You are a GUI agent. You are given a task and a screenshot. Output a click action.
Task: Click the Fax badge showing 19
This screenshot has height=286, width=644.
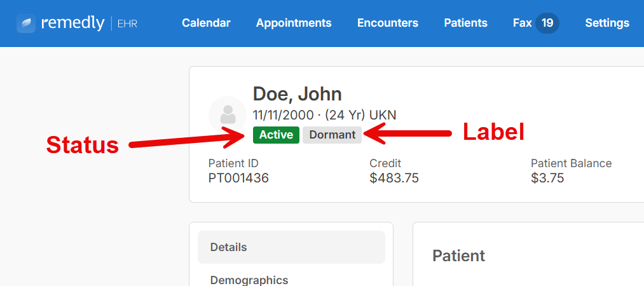pos(547,23)
